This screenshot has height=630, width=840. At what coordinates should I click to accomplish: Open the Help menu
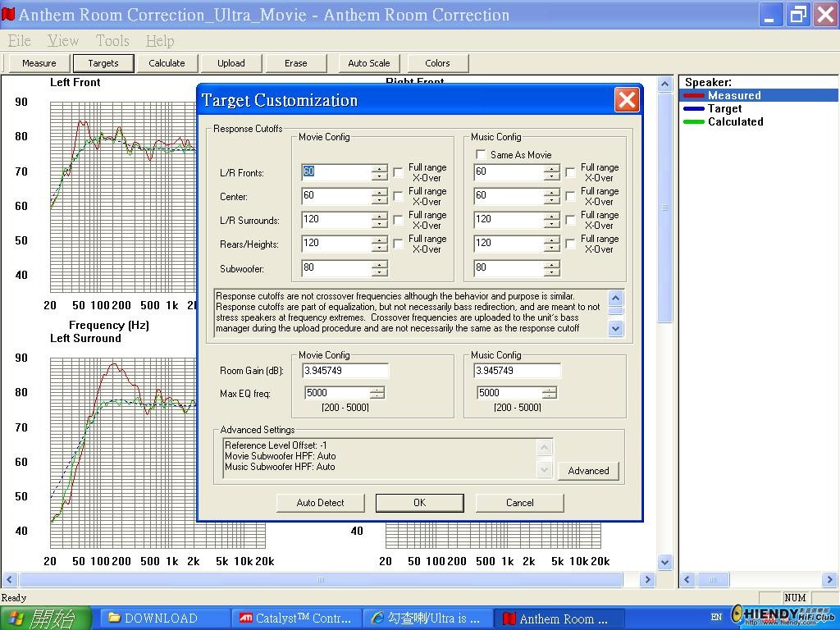point(160,41)
